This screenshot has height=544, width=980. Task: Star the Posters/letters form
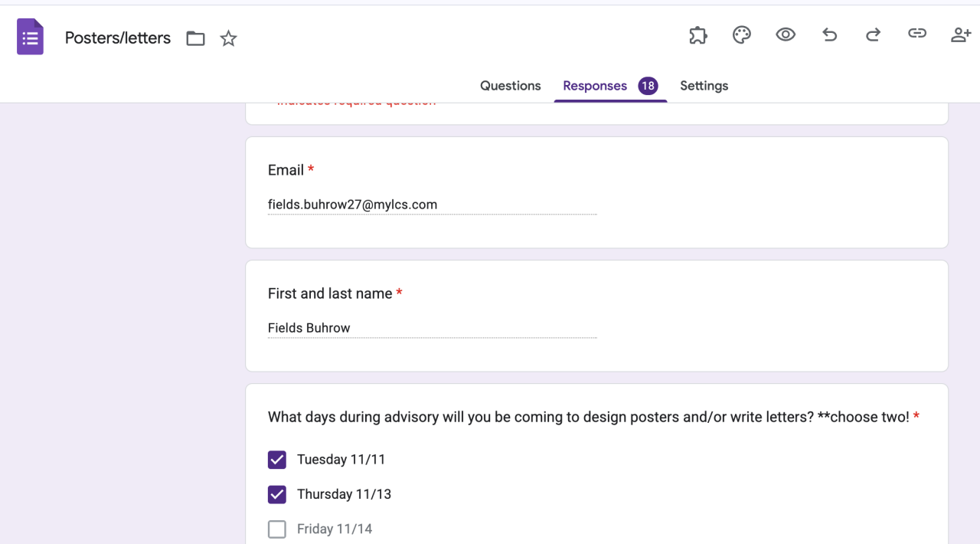tap(228, 38)
